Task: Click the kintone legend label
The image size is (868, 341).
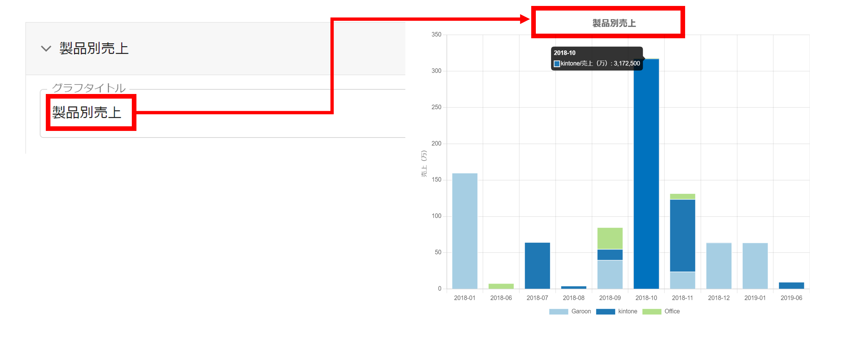Action: [627, 311]
